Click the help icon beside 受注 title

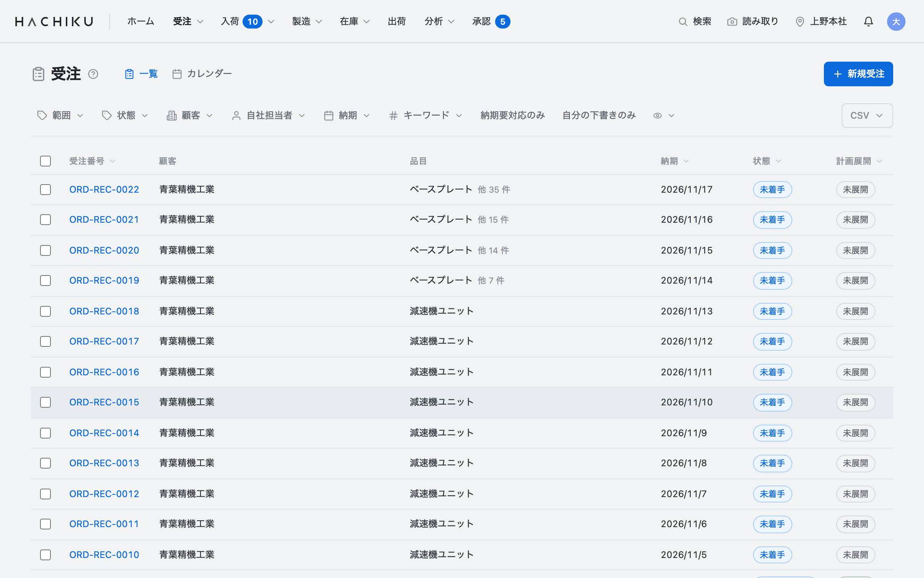point(93,74)
